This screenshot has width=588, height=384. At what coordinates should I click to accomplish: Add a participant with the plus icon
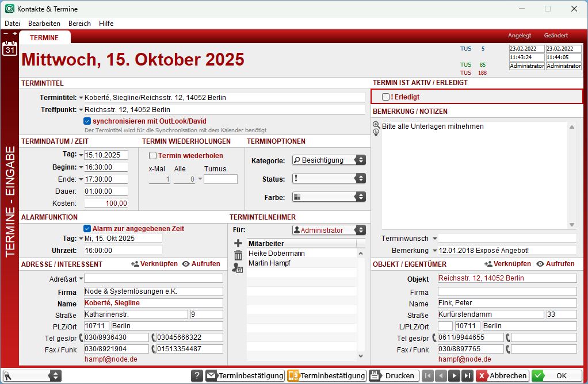pos(238,243)
